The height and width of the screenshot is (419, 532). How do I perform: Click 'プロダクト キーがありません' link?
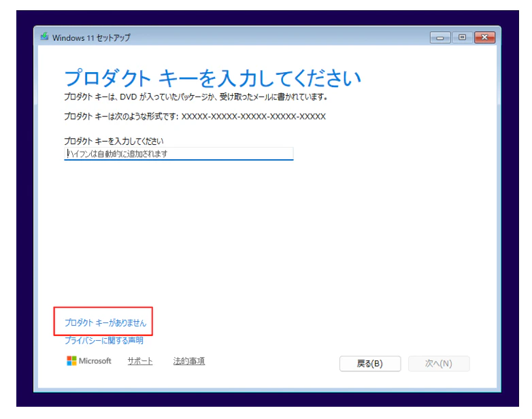(x=105, y=322)
